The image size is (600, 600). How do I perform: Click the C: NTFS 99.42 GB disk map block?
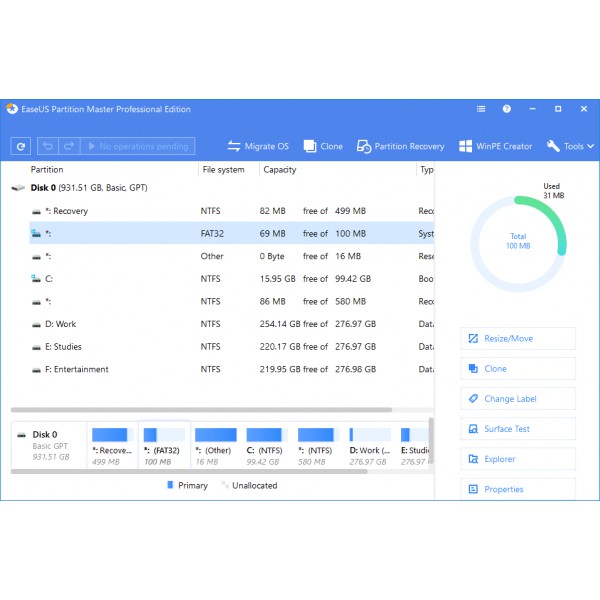pyautogui.click(x=267, y=445)
